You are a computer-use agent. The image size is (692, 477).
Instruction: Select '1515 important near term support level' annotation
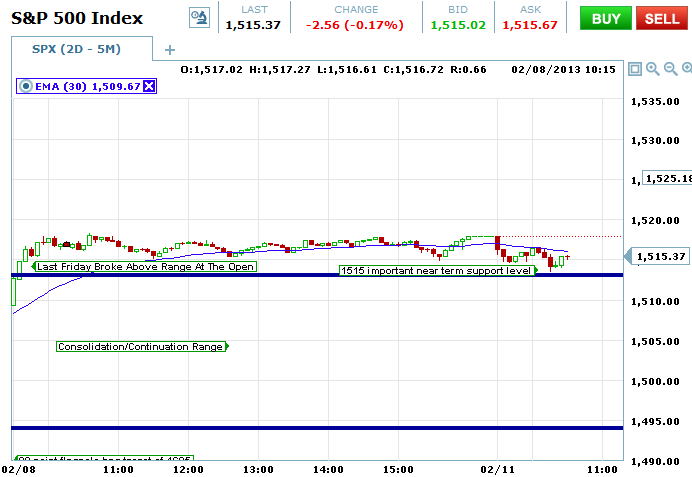coord(438,270)
